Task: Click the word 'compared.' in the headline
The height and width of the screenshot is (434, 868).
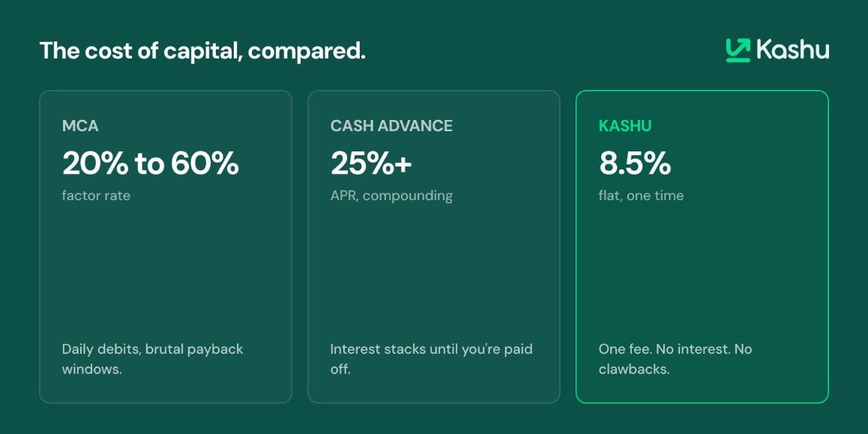Action: (x=307, y=52)
